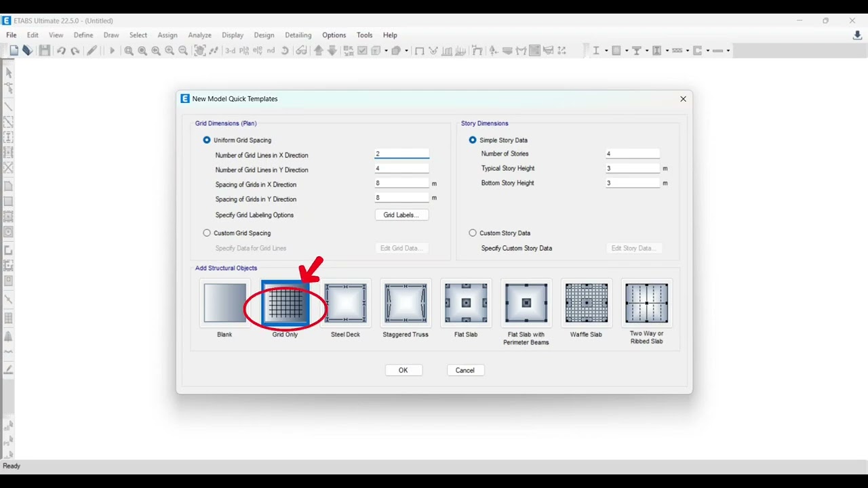Open the Define menu
868x488 pixels.
(x=83, y=35)
